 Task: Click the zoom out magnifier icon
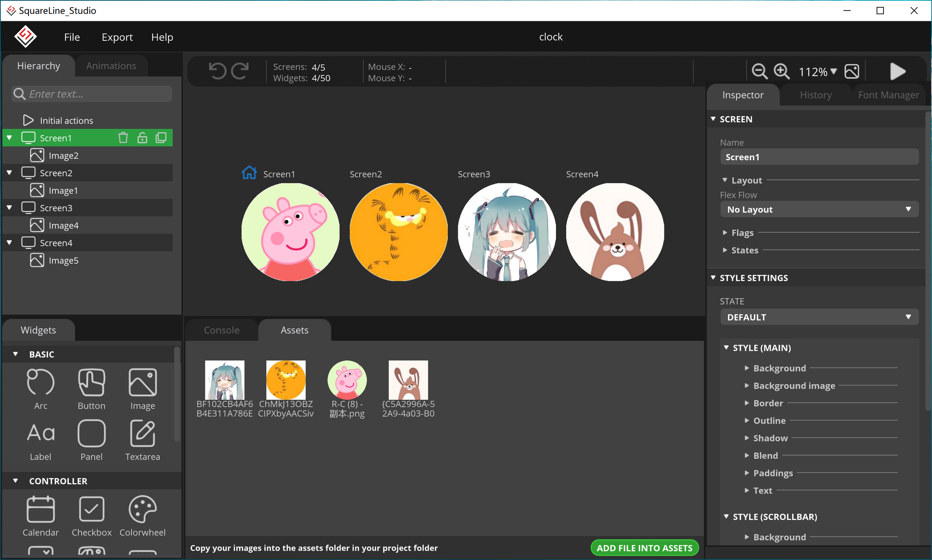point(759,71)
